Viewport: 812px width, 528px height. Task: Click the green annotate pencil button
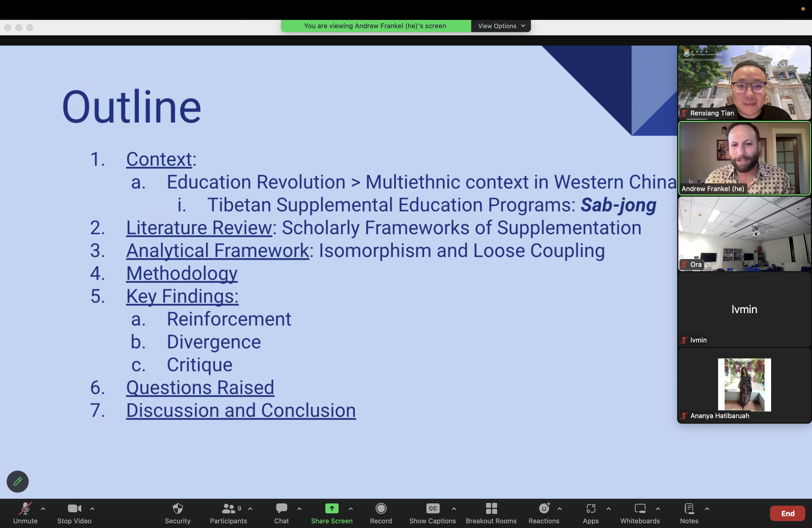point(18,481)
